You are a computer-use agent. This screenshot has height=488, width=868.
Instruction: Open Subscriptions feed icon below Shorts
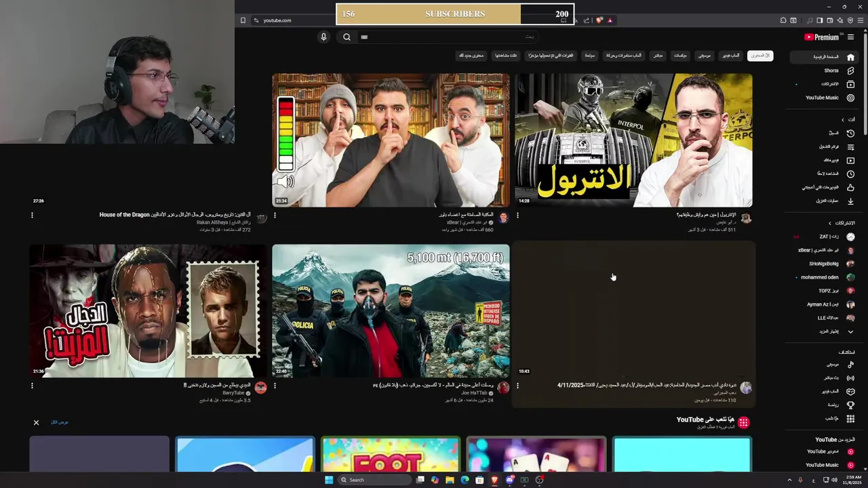click(850, 84)
